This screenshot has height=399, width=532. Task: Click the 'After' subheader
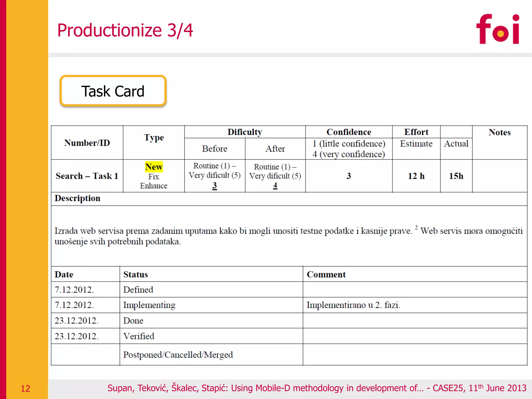[x=275, y=149]
